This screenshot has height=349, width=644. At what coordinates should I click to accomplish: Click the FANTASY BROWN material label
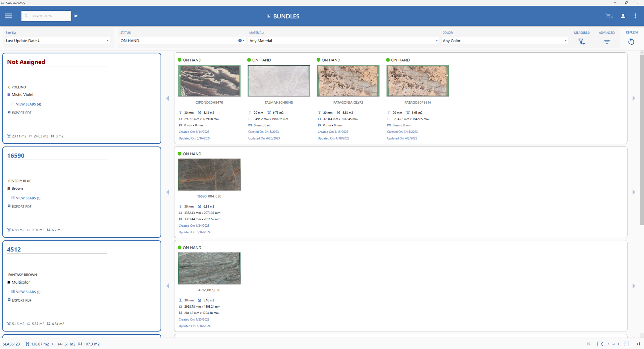23,275
